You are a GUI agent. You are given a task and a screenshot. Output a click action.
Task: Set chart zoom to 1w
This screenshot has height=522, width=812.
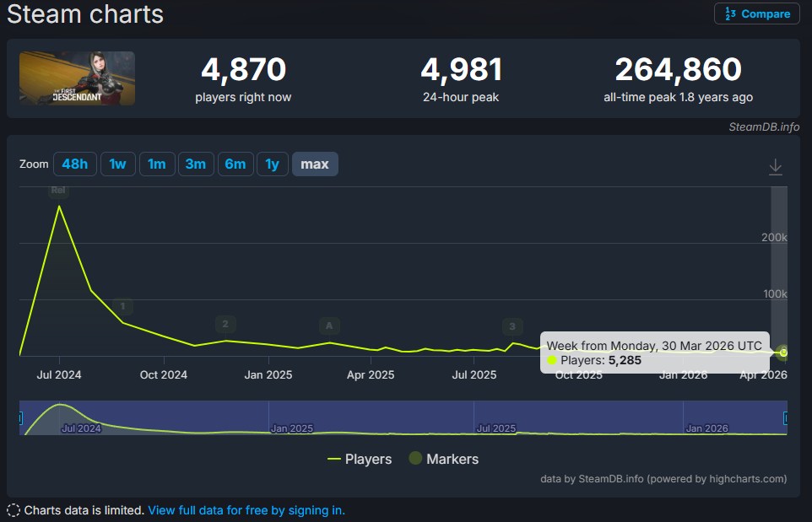[117, 164]
